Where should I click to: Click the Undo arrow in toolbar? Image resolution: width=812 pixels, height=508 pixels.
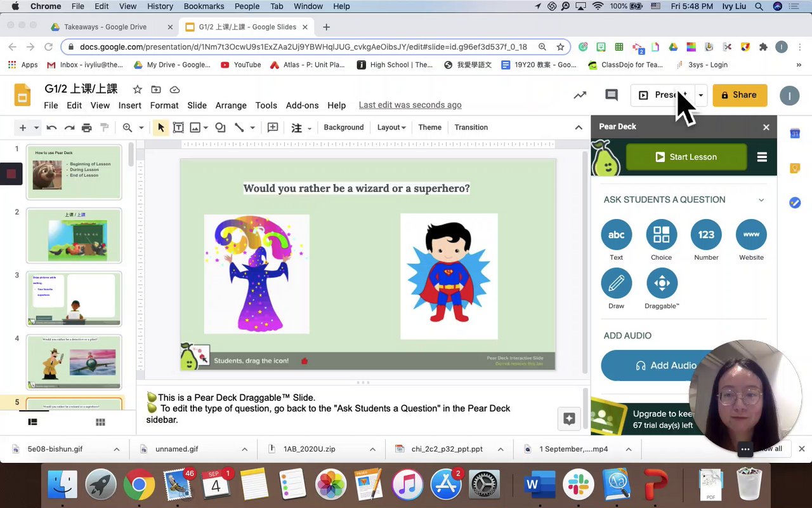[x=51, y=128]
